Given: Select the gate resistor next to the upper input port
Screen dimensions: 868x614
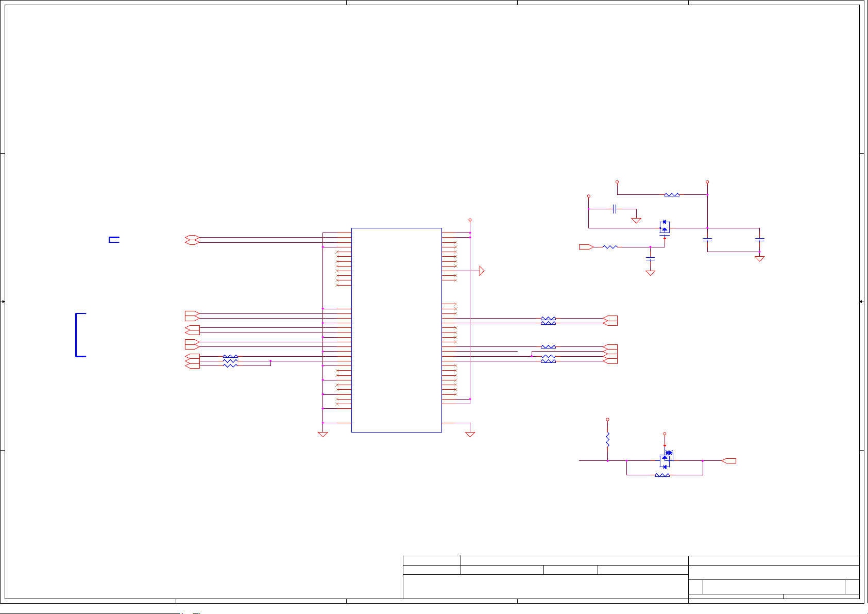Looking at the screenshot, I should [610, 247].
